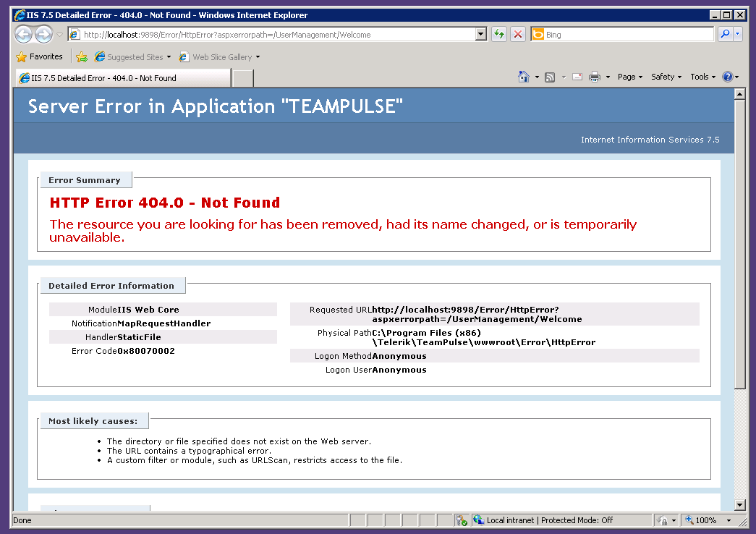The width and height of the screenshot is (756, 534).
Task: Click the Home icon in command bar
Action: (524, 77)
